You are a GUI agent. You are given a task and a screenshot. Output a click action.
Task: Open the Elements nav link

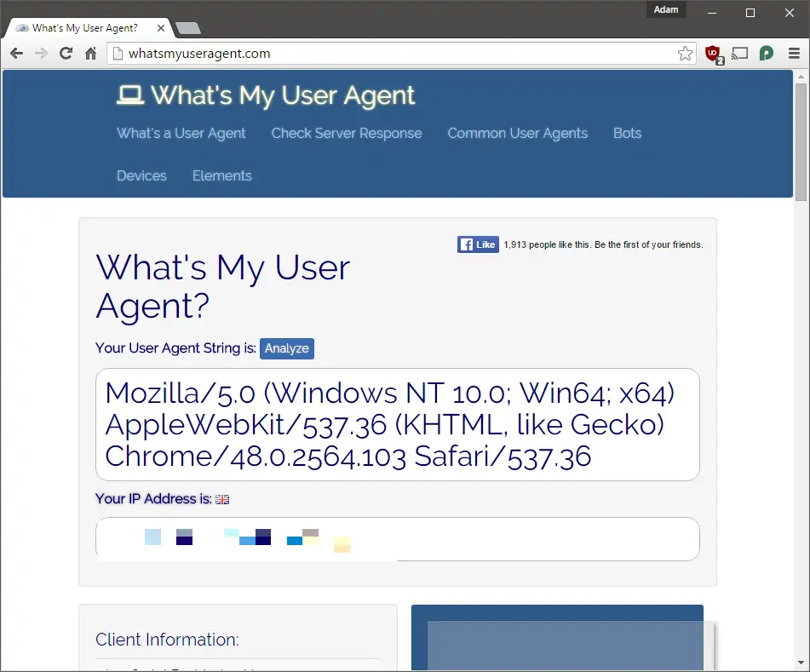[222, 175]
